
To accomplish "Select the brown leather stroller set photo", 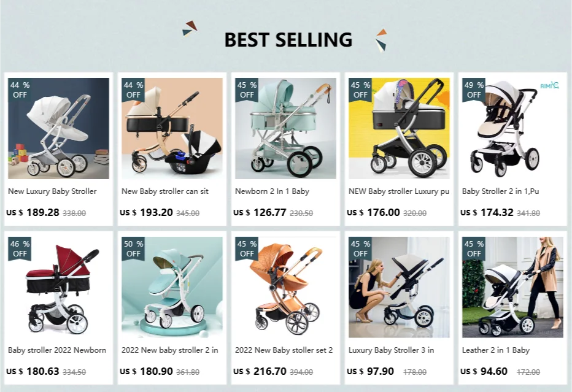I will coord(285,287).
